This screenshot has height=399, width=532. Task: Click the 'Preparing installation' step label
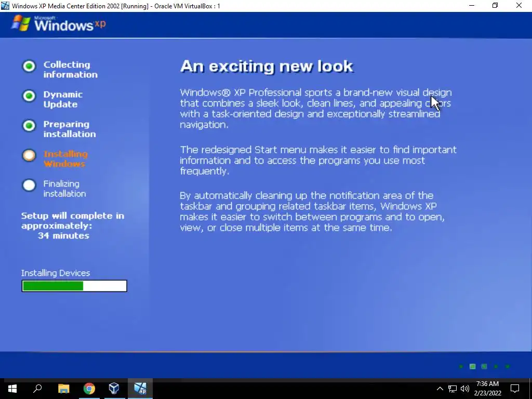pos(70,129)
